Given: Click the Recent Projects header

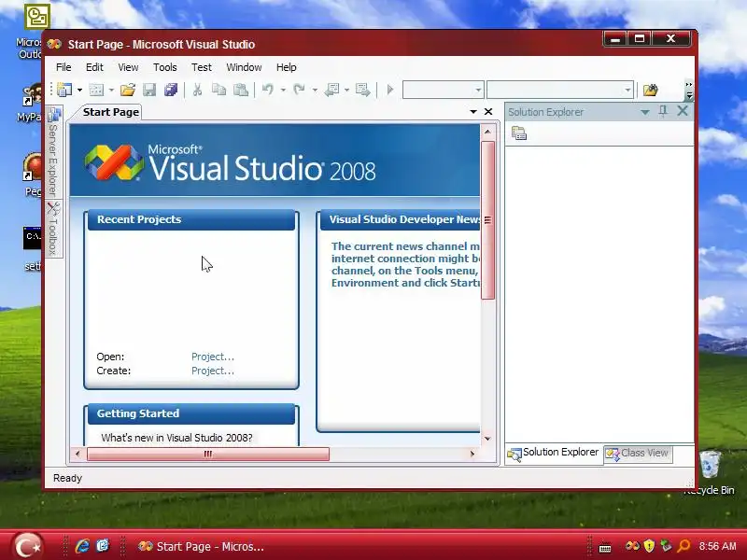Looking at the screenshot, I should pos(191,220).
